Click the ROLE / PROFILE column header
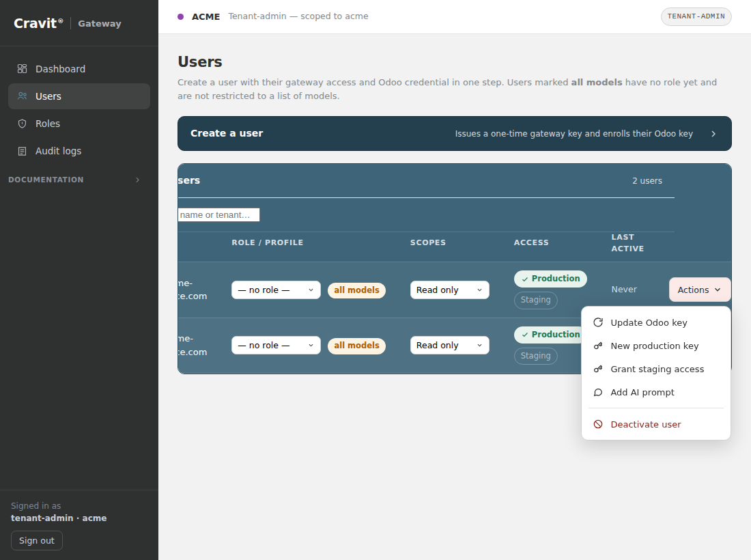The height and width of the screenshot is (560, 751). click(267, 242)
